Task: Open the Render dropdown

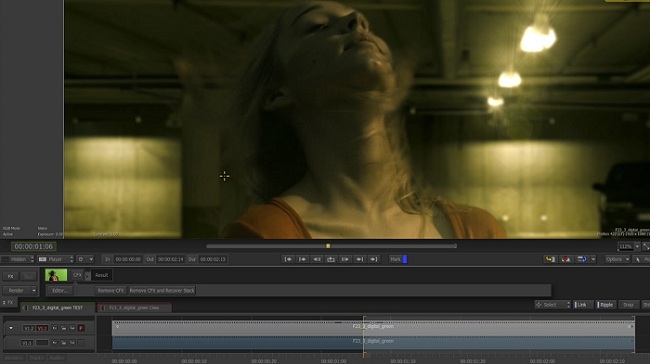Action: click(19, 291)
